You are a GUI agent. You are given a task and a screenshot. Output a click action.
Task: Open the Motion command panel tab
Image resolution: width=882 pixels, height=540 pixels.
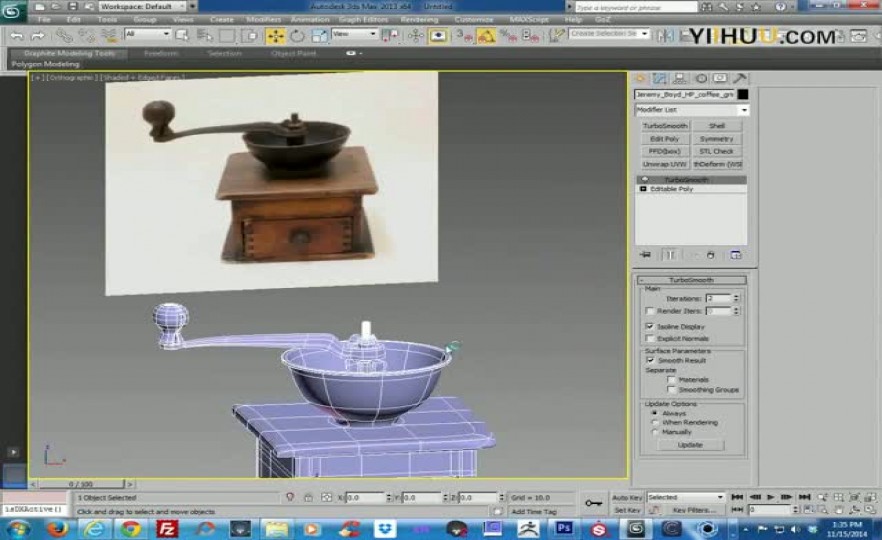click(701, 78)
